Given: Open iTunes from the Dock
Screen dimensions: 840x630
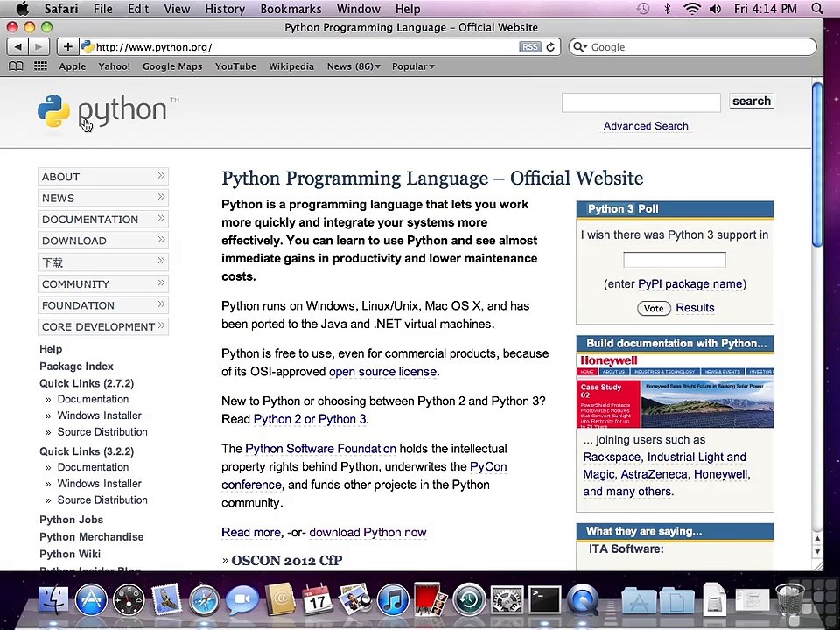Looking at the screenshot, I should point(393,599).
